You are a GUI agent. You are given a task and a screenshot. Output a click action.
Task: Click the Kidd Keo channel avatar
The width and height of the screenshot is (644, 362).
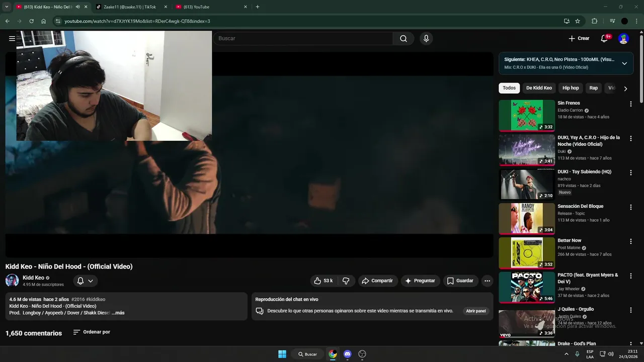click(12, 281)
